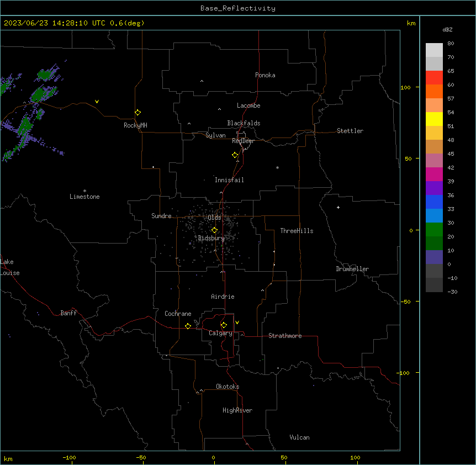Click the -100 tick label on the bottom axis
The width and height of the screenshot is (476, 465).
pos(69,457)
